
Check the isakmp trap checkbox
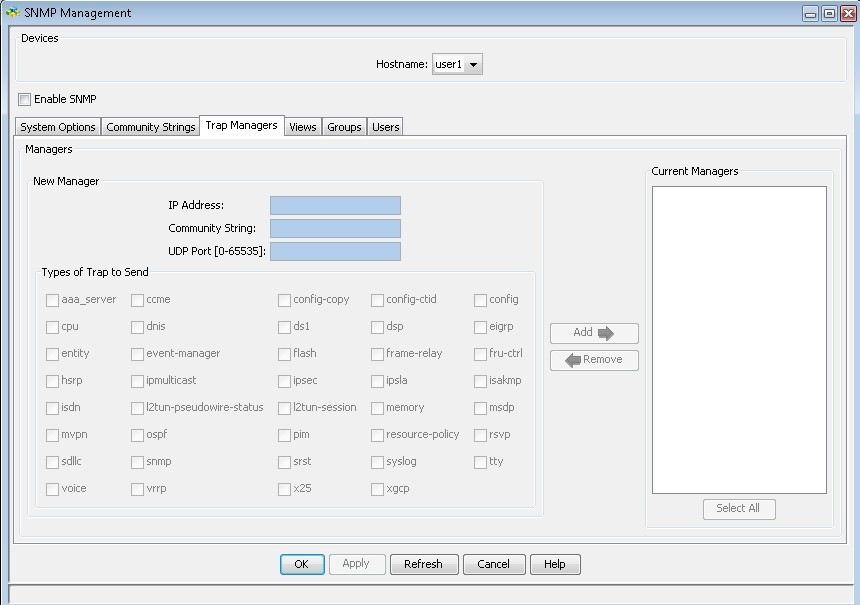click(480, 381)
